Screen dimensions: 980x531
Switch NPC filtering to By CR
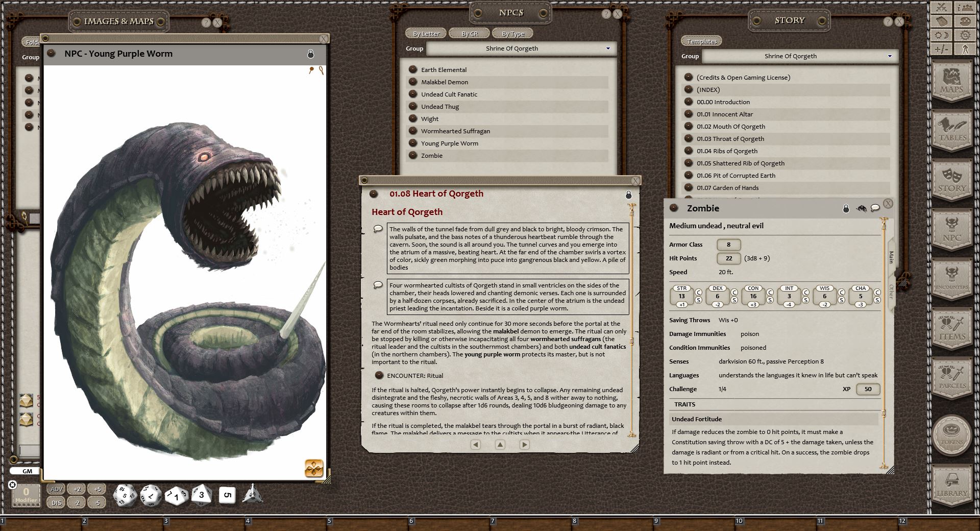469,33
